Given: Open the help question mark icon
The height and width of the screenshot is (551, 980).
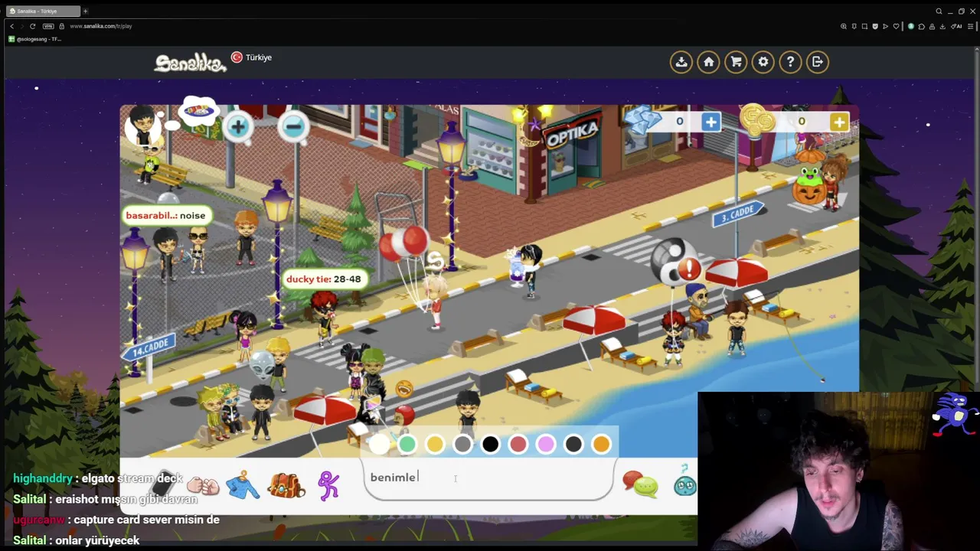Looking at the screenshot, I should pyautogui.click(x=790, y=62).
